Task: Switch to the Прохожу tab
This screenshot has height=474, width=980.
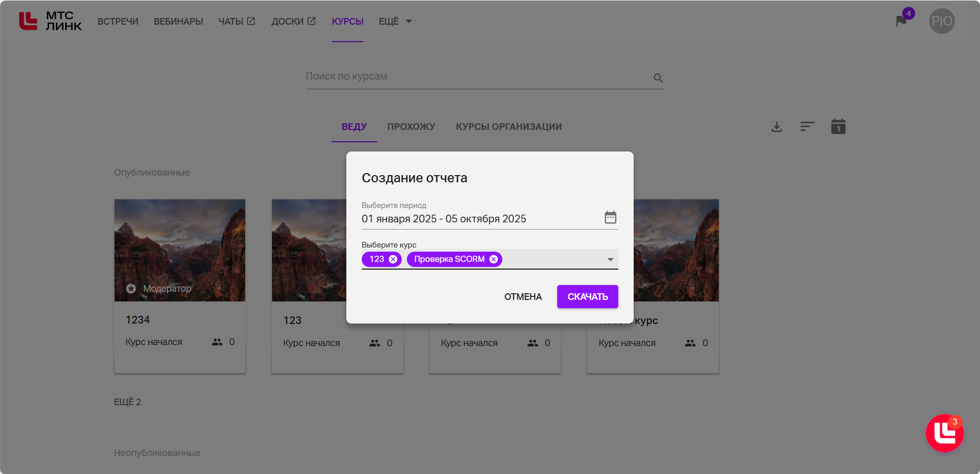Action: (411, 127)
